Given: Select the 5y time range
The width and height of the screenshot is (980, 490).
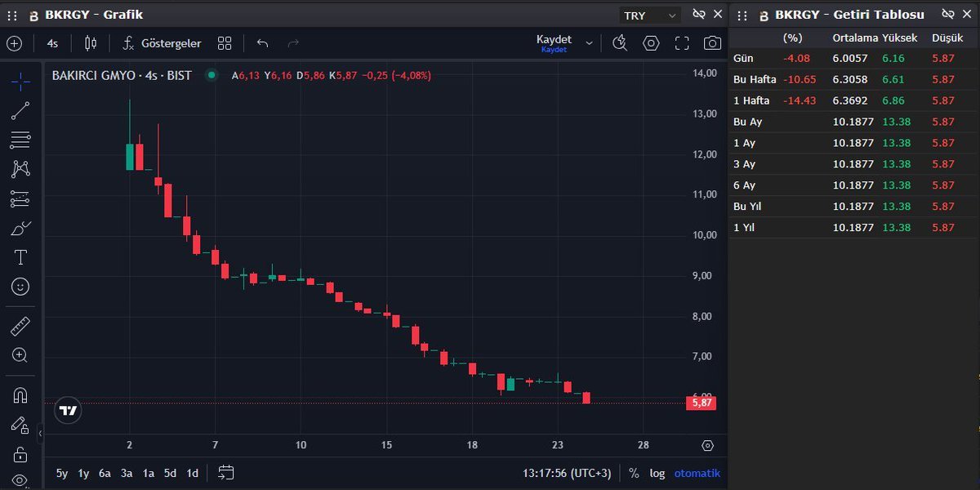Looking at the screenshot, I should 62,473.
